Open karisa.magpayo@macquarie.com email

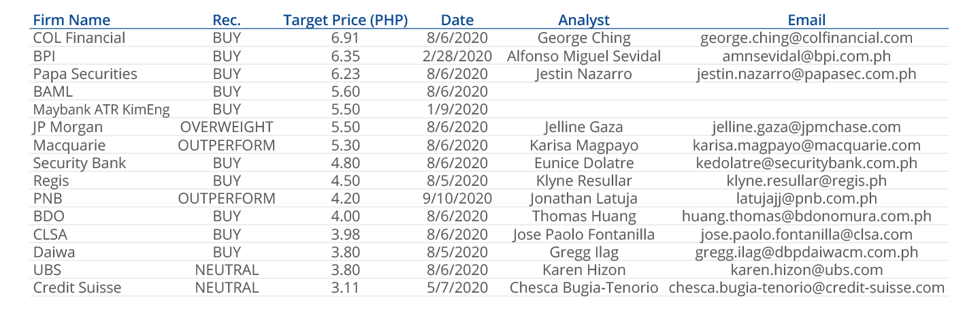tap(806, 145)
